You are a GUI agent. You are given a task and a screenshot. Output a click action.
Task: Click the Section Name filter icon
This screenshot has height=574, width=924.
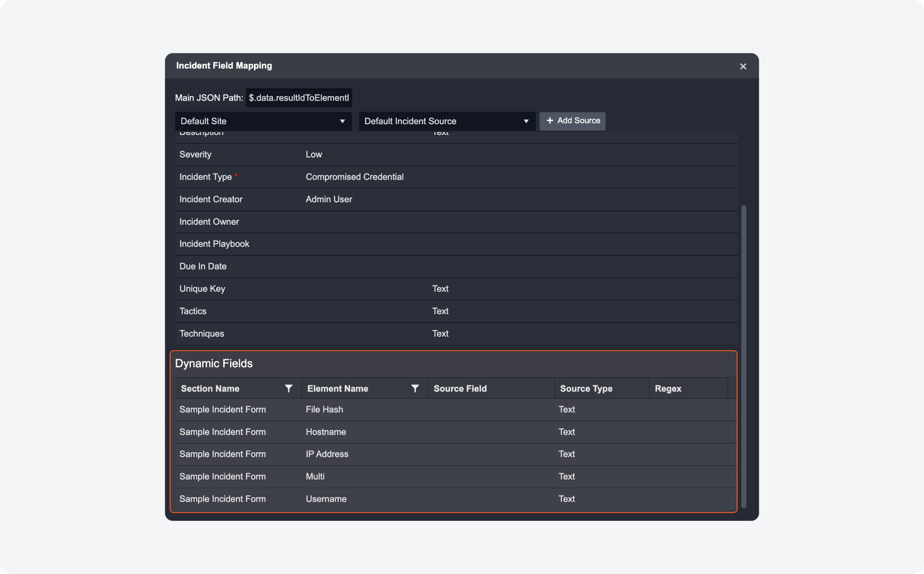click(x=289, y=389)
